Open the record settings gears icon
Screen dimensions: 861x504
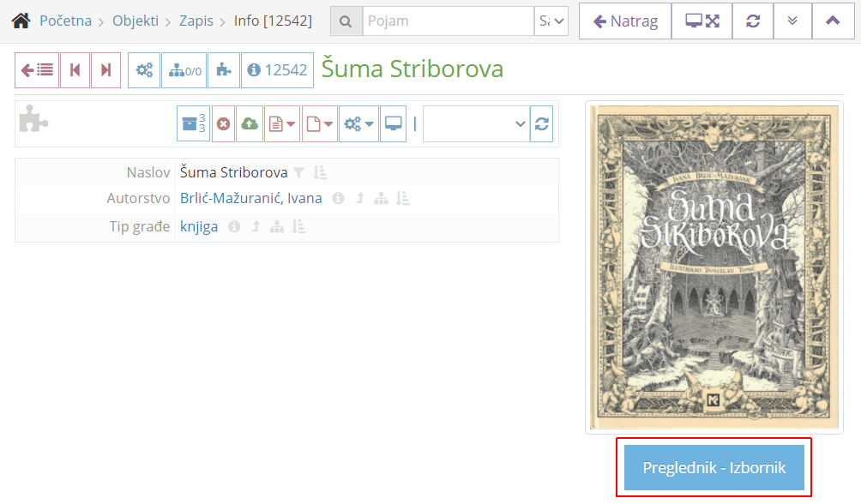point(143,69)
